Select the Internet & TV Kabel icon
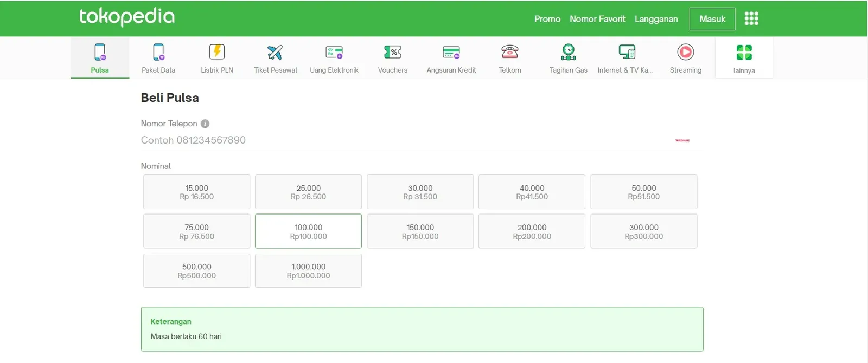Viewport: 868px width, 363px height. tap(627, 52)
